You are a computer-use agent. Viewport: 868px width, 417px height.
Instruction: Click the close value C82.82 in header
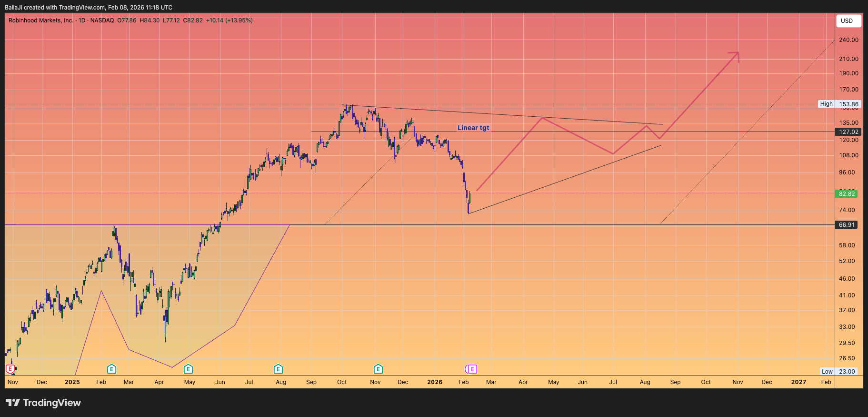(x=193, y=20)
